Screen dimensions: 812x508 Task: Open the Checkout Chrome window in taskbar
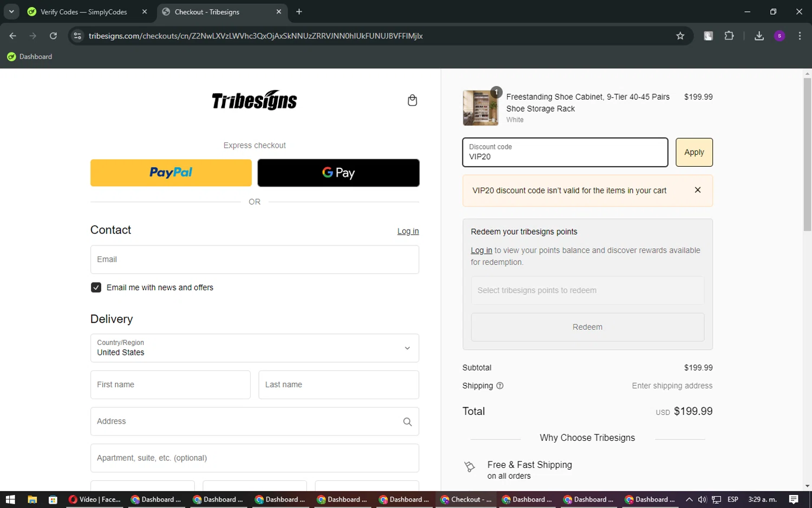(x=466, y=499)
